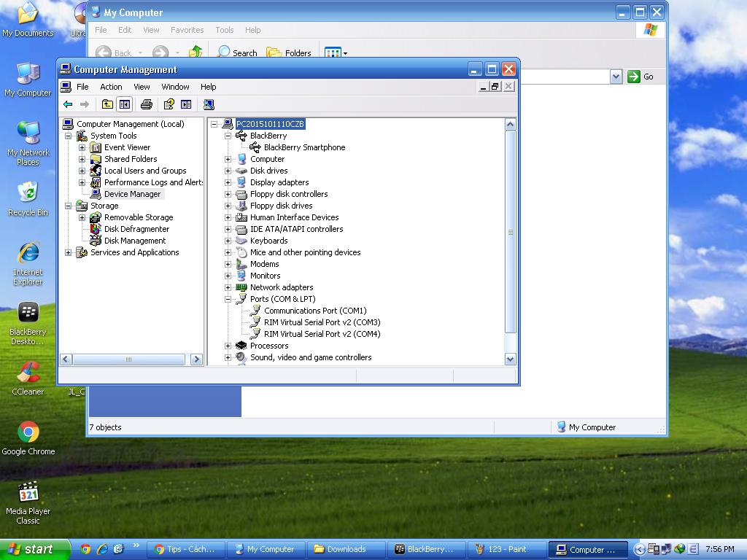
Task: Click the Start button
Action: (34, 549)
